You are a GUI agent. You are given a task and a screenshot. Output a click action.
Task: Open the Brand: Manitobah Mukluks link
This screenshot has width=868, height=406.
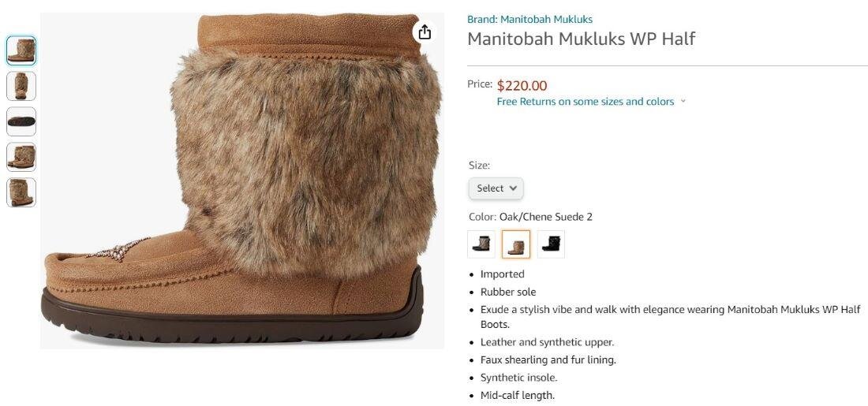click(x=529, y=20)
